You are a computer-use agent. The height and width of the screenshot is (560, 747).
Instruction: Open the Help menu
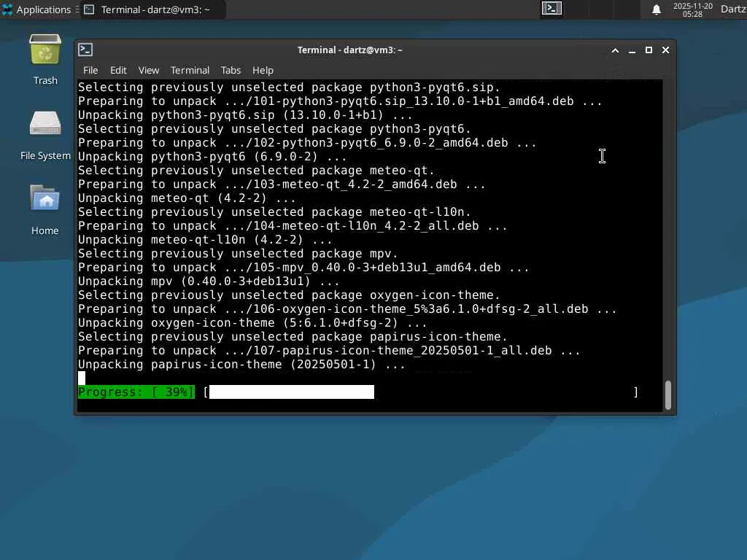click(263, 71)
